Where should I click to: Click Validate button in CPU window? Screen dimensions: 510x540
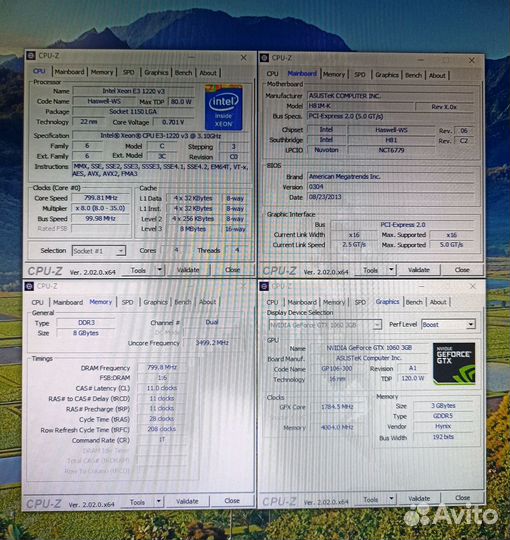tap(188, 270)
